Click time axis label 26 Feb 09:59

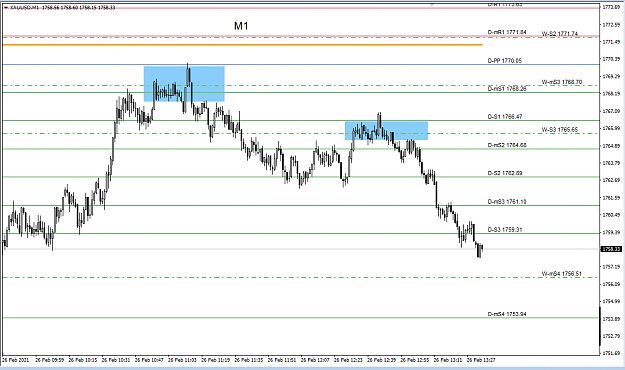tap(49, 360)
